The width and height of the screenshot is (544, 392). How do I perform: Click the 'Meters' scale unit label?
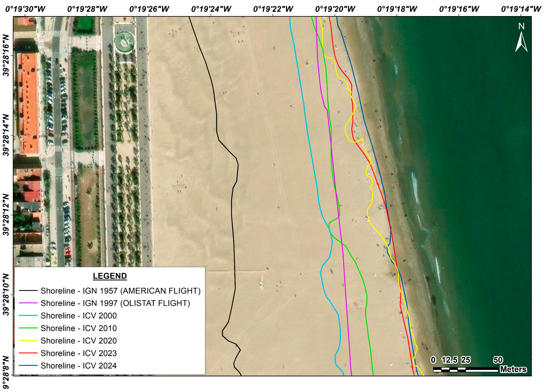(513, 369)
